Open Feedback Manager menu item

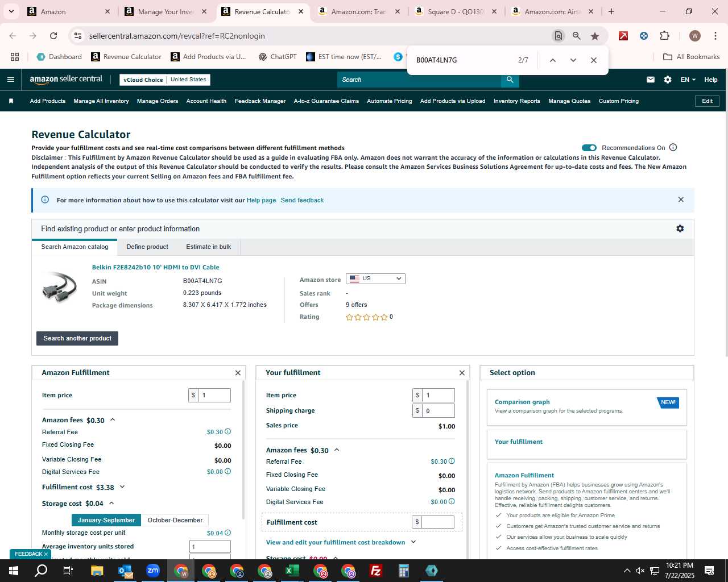coord(260,101)
